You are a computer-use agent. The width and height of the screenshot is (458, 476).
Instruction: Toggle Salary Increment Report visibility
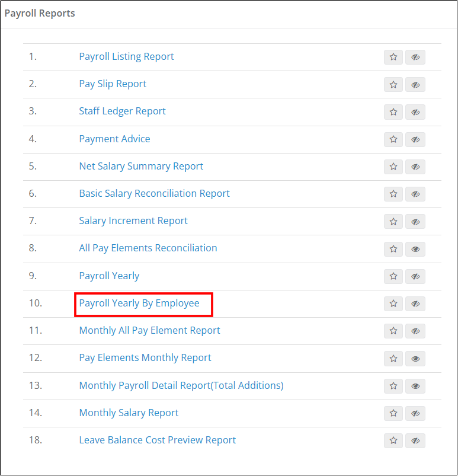click(x=415, y=222)
